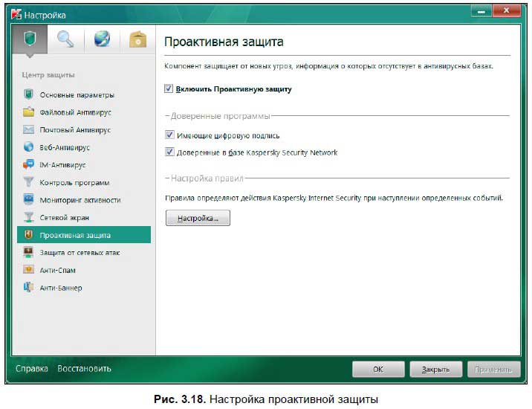This screenshot has height=409, width=532.
Task: Uncheck Имеющие цифровую подпись
Action: pyautogui.click(x=169, y=135)
